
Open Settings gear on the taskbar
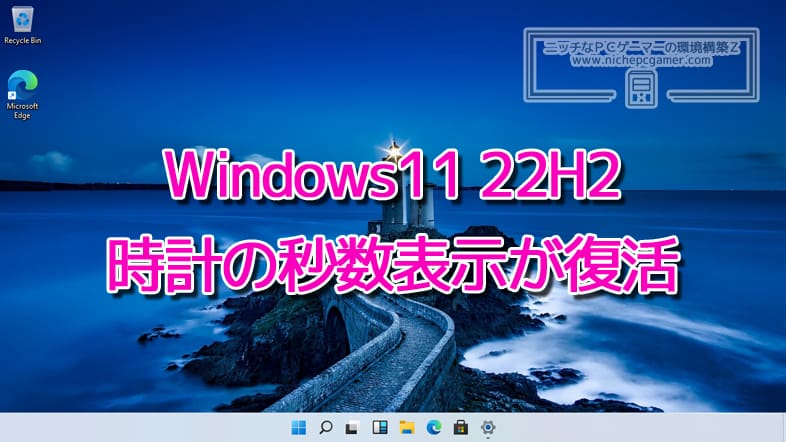point(488,427)
